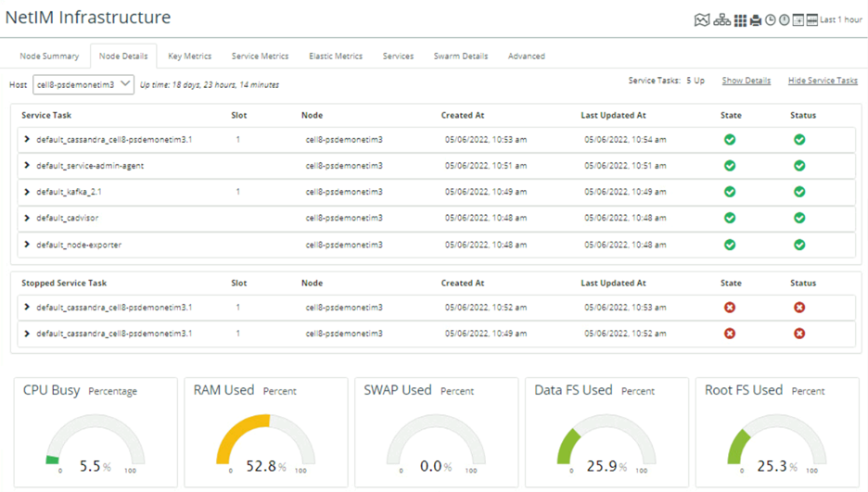The image size is (868, 492).
Task: Click the Last 1 hour time range
Action: pos(841,19)
